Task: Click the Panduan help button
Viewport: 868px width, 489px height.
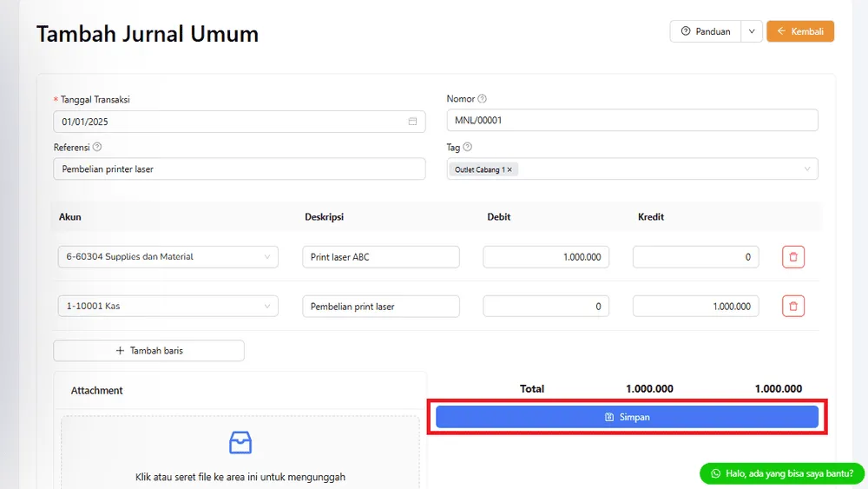Action: coord(706,31)
